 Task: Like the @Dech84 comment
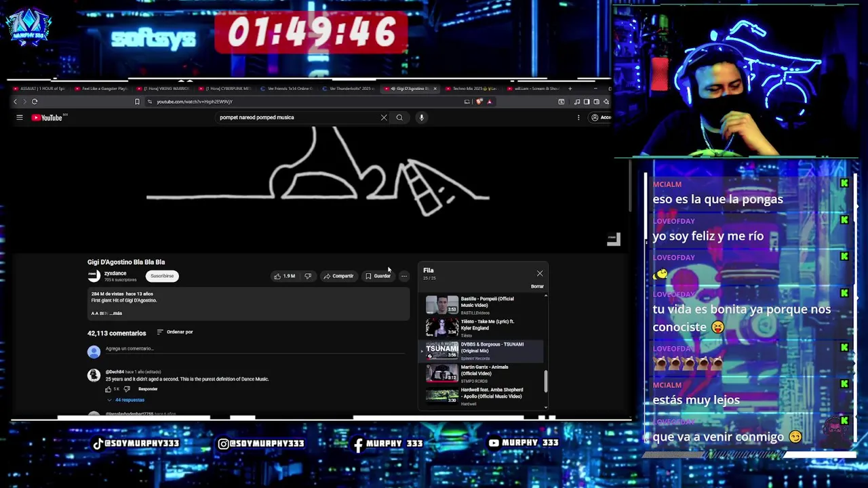click(x=108, y=390)
